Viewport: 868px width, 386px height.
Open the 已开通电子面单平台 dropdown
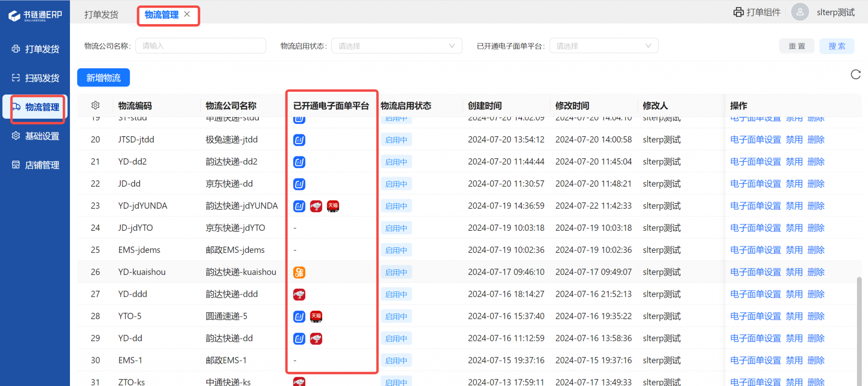pos(604,46)
